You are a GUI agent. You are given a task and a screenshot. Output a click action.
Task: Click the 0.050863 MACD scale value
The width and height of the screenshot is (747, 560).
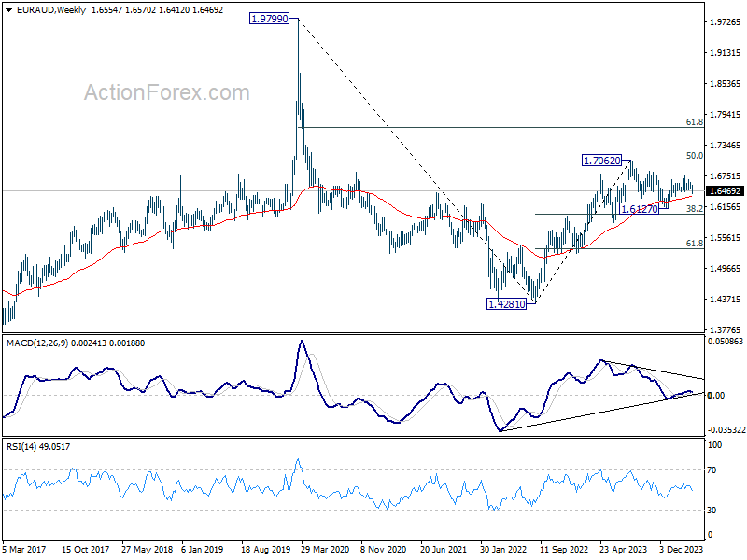pyautogui.click(x=726, y=342)
